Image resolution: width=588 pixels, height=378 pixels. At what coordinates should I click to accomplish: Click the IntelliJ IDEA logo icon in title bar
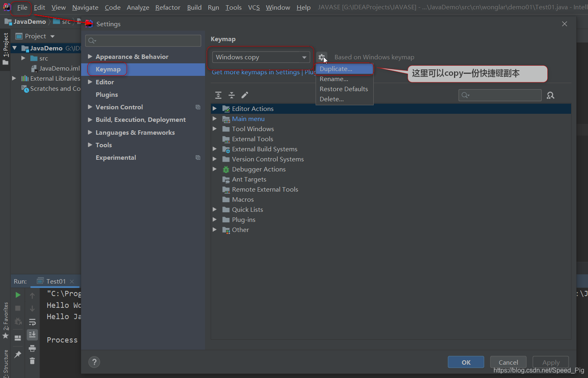pyautogui.click(x=6, y=7)
